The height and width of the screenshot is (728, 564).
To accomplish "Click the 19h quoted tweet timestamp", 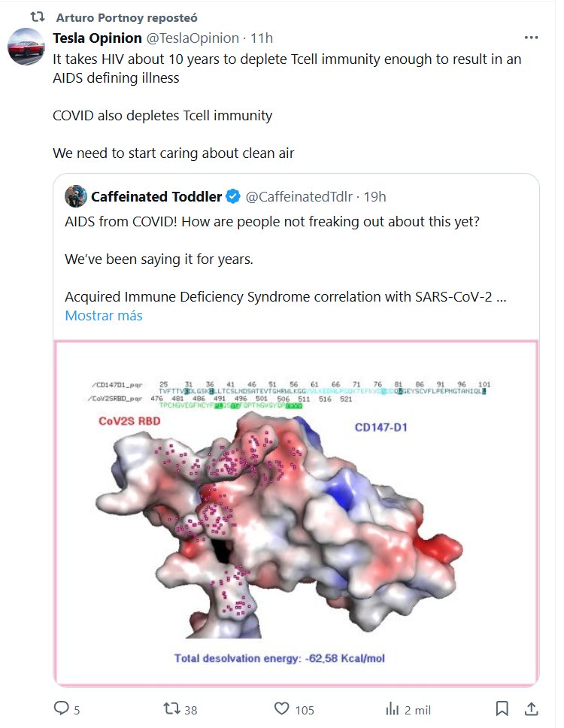I will click(374, 197).
